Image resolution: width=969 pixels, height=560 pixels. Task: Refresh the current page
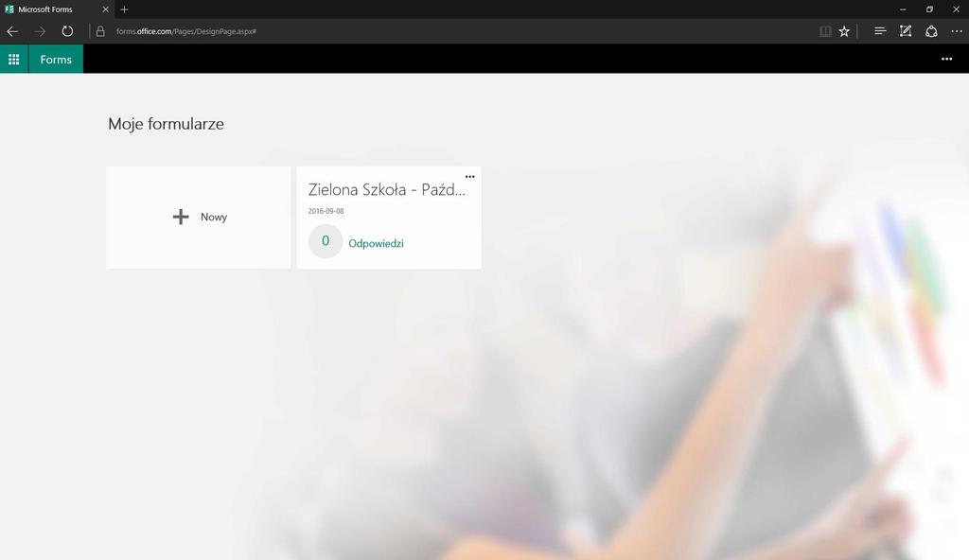pos(67,31)
